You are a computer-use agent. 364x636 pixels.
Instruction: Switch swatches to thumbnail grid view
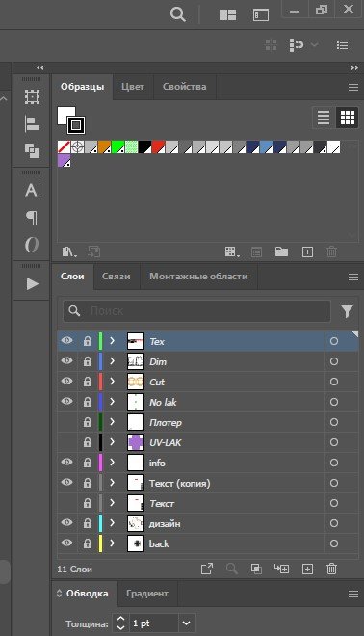coord(348,118)
